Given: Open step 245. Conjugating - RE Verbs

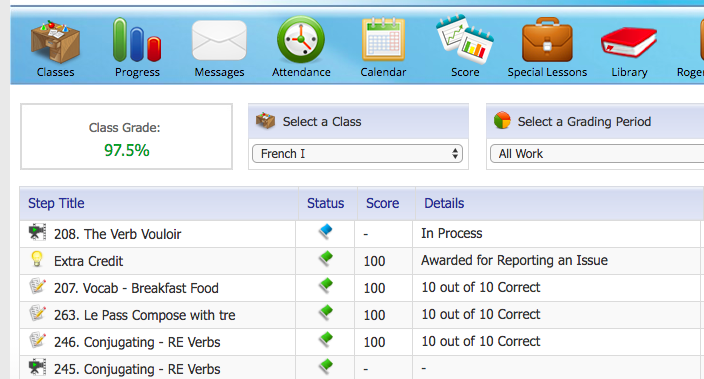Looking at the screenshot, I should click(137, 369).
